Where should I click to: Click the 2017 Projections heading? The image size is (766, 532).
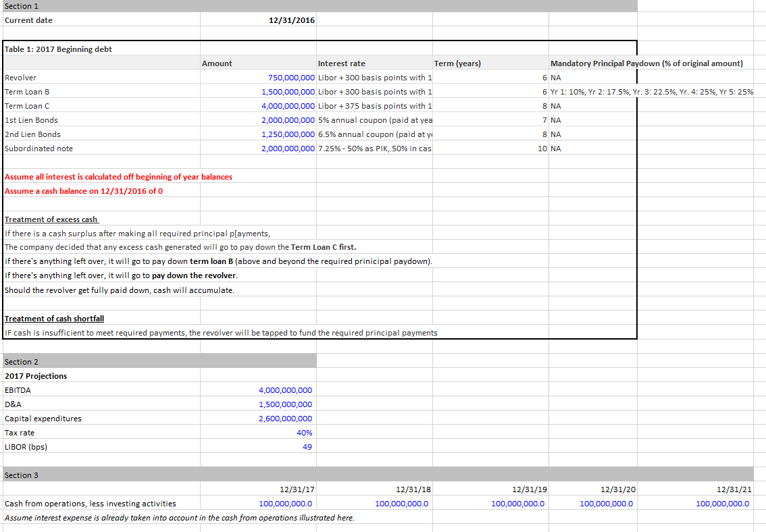(x=36, y=376)
